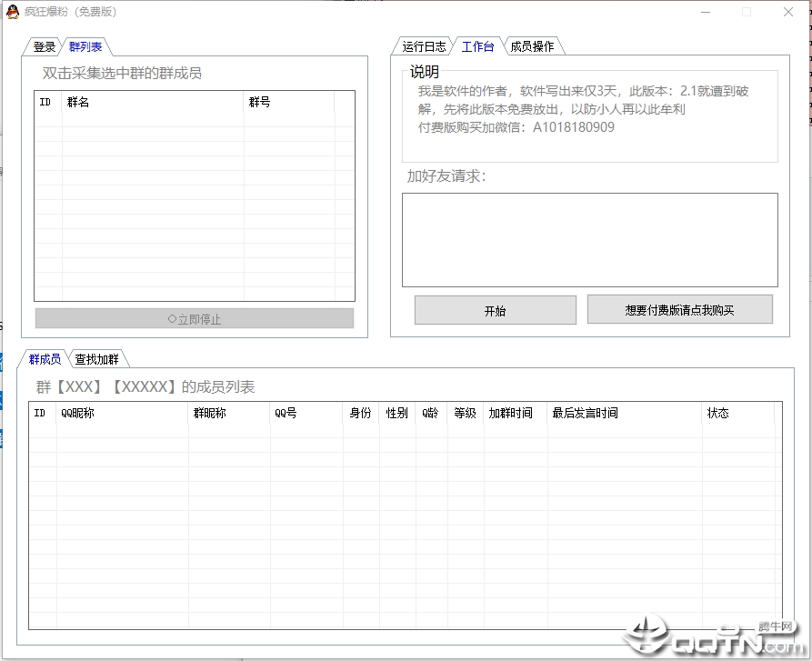Click the Q龄 column header
This screenshot has height=661, width=812.
coord(431,413)
